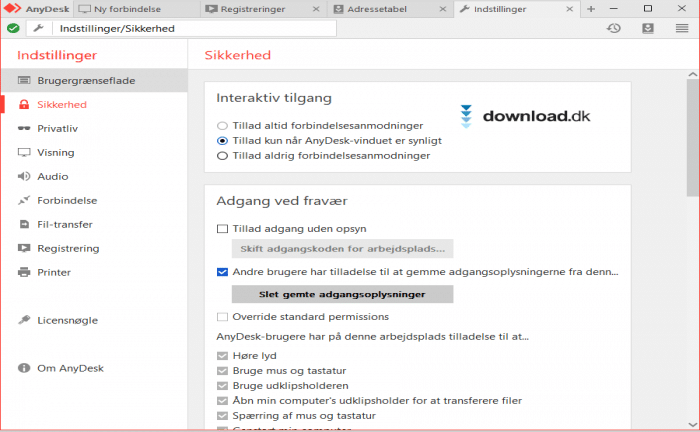Image resolution: width=700 pixels, height=432 pixels.
Task: Click scrollbar up arrow in settings pane
Action: (x=692, y=75)
